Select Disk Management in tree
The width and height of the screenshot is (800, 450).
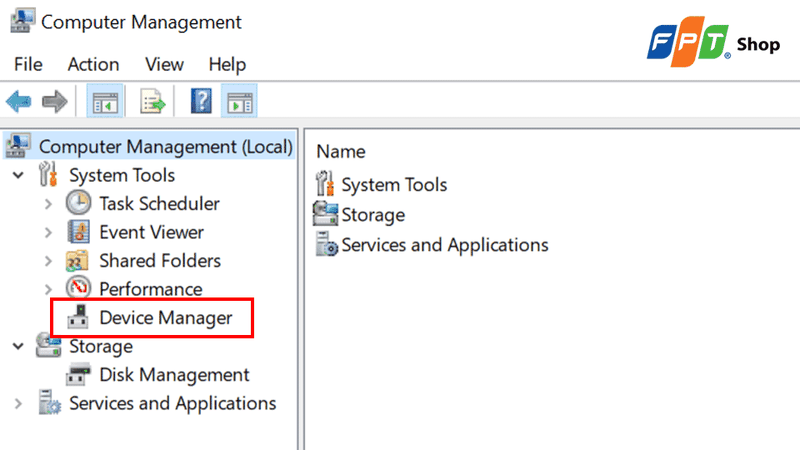click(x=174, y=375)
